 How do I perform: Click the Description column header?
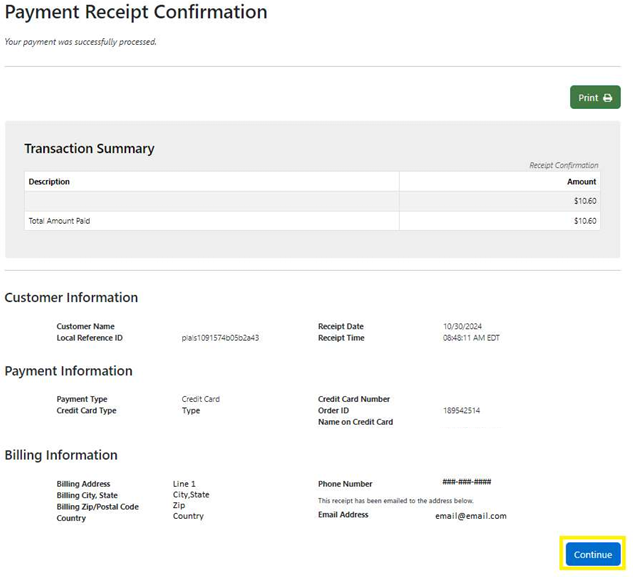click(x=49, y=182)
